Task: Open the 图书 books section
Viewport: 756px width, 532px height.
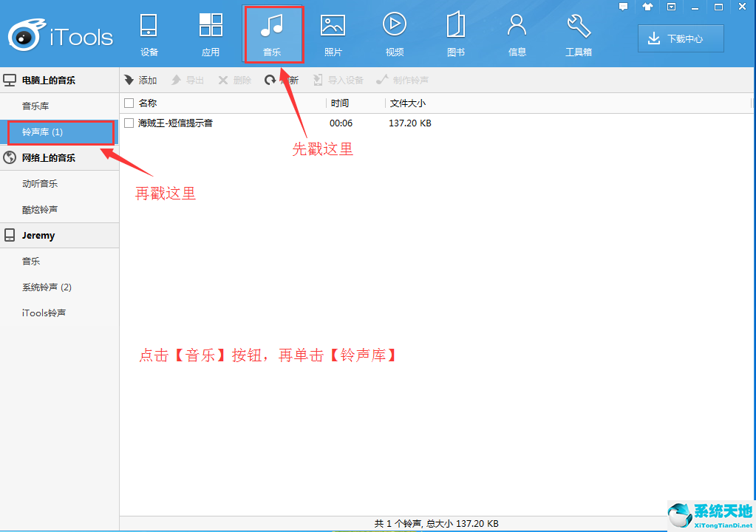Action: [x=455, y=33]
